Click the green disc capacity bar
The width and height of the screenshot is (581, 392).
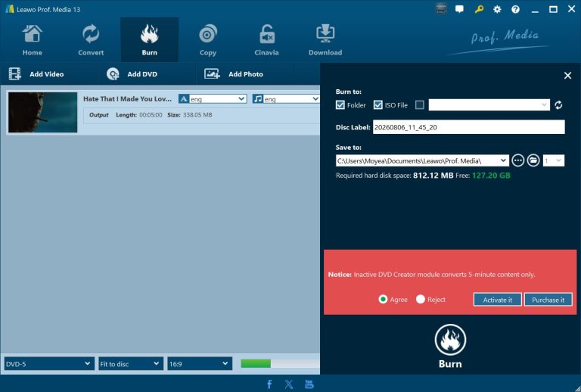(x=256, y=363)
